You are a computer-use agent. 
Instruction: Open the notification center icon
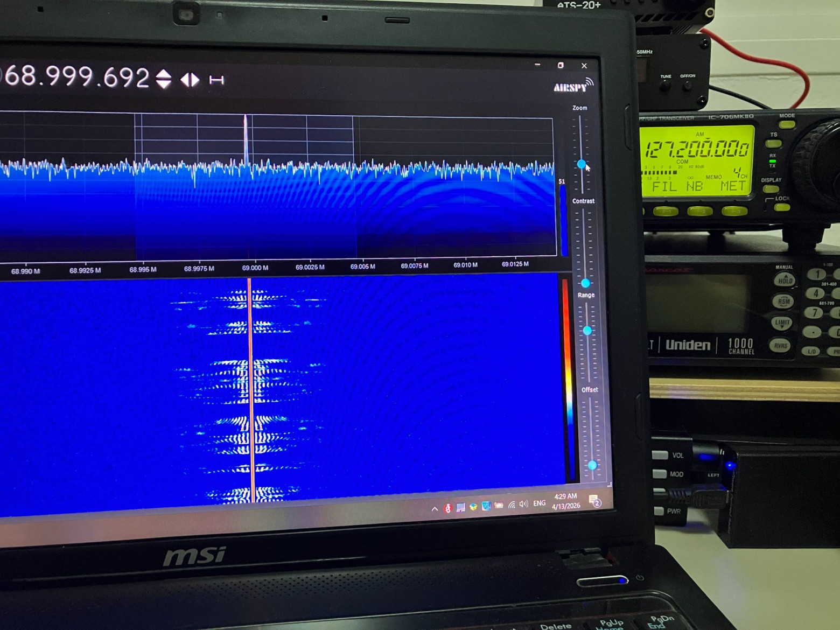594,501
